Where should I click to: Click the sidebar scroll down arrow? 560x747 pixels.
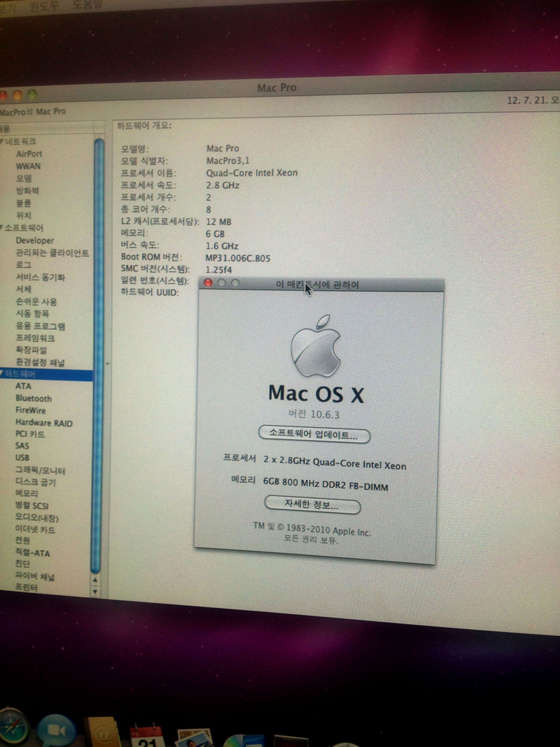pyautogui.click(x=95, y=592)
